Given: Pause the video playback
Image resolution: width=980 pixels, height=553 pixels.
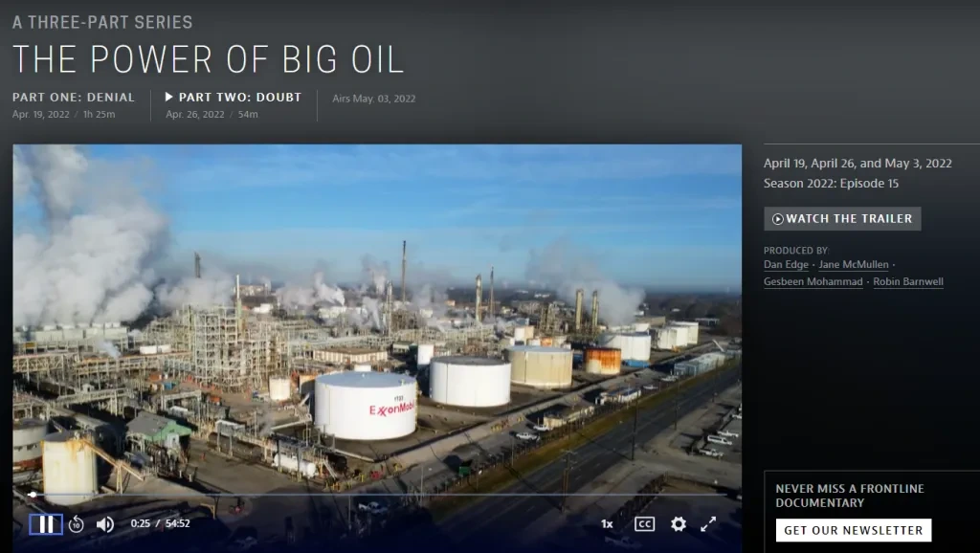Looking at the screenshot, I should pos(45,524).
